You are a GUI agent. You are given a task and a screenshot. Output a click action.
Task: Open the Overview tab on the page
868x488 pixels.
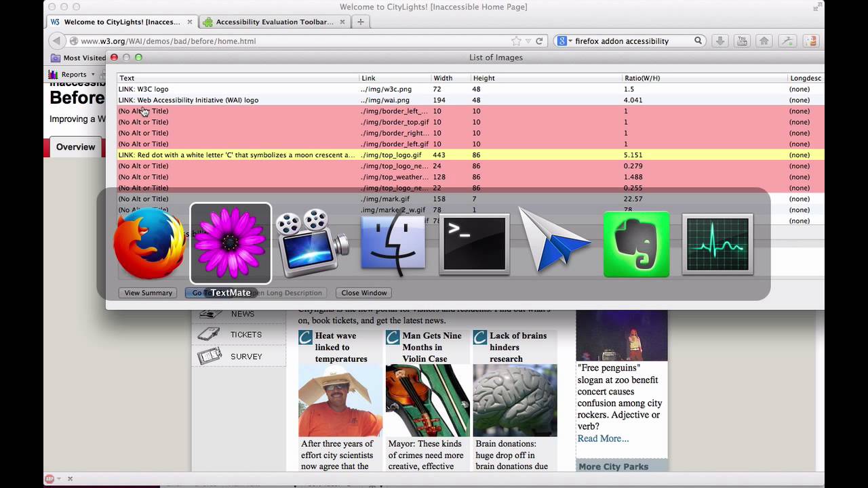click(x=75, y=147)
